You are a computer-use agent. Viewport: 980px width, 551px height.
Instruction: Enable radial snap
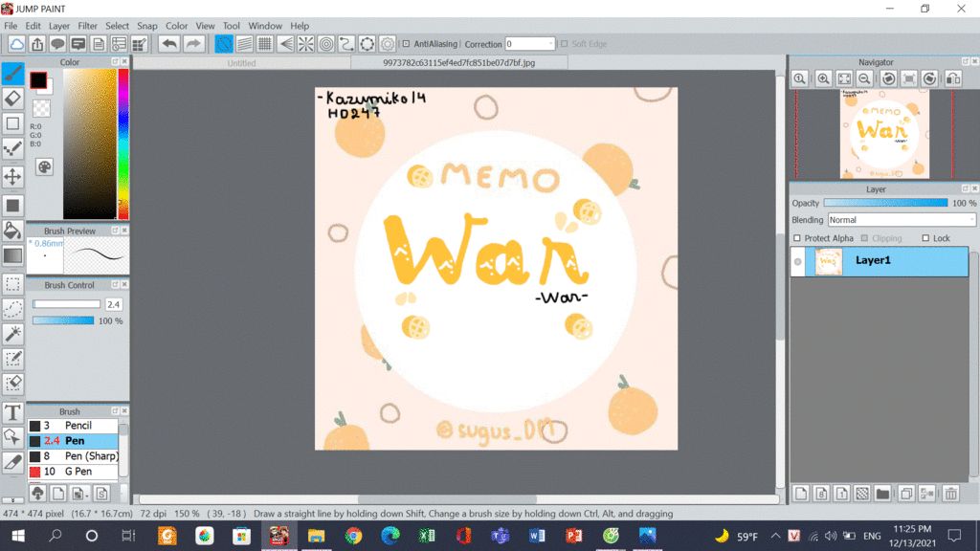pyautogui.click(x=305, y=44)
